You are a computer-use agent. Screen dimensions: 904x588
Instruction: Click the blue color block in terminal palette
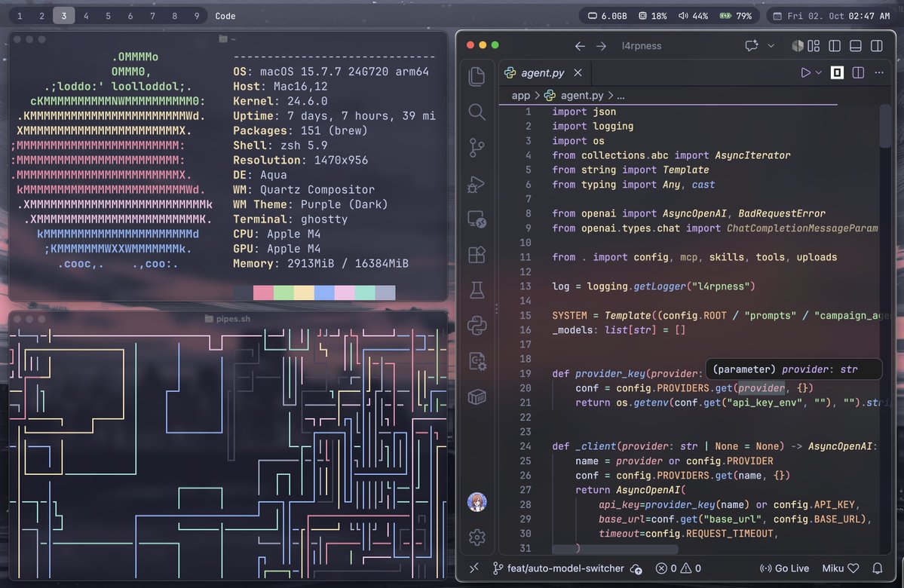[x=325, y=292]
